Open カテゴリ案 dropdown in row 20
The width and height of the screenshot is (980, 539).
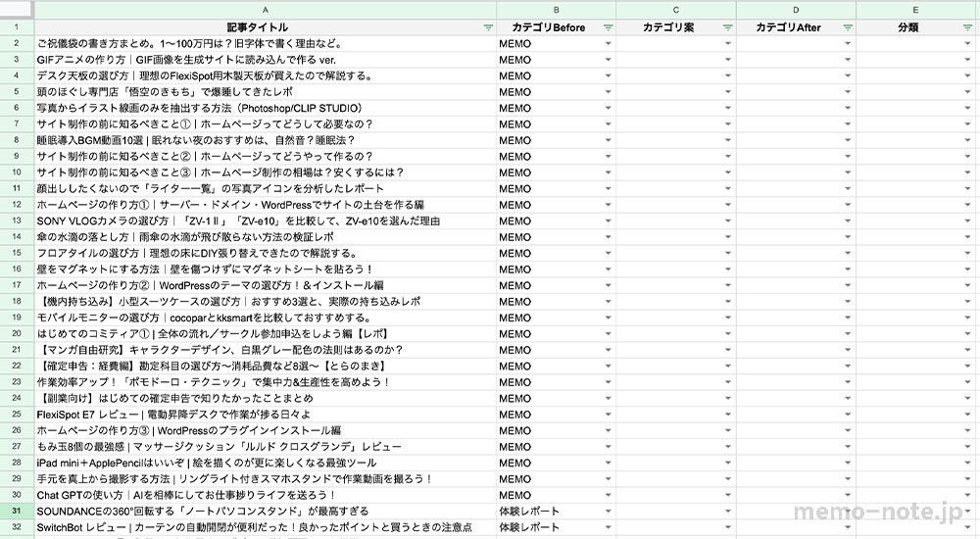click(x=728, y=334)
